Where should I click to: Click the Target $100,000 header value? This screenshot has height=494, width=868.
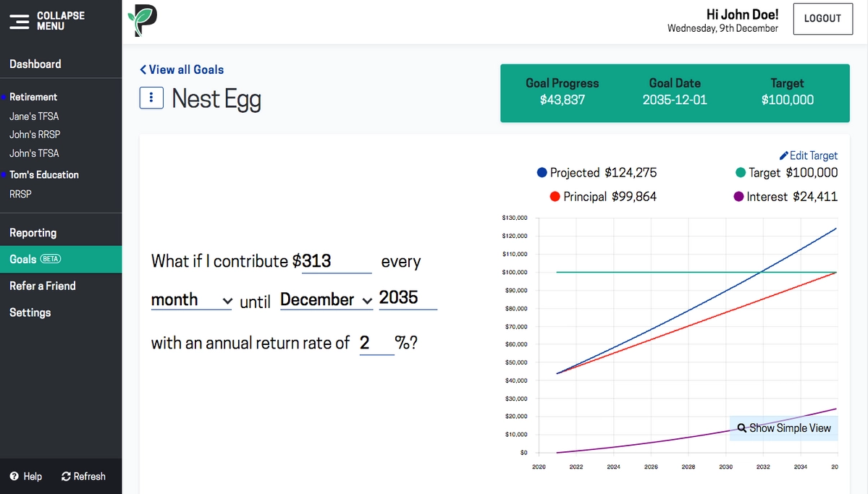[x=787, y=100]
